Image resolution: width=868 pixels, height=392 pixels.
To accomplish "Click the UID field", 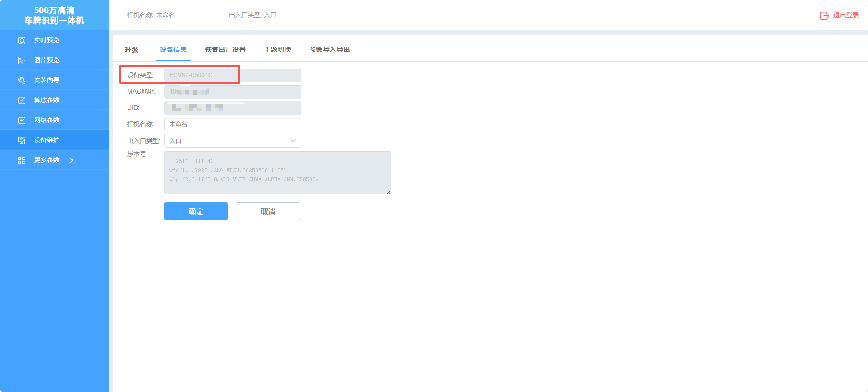I will coord(233,108).
